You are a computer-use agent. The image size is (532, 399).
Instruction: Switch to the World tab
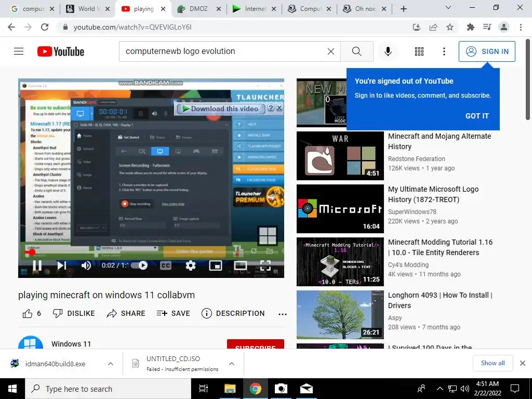tap(88, 9)
